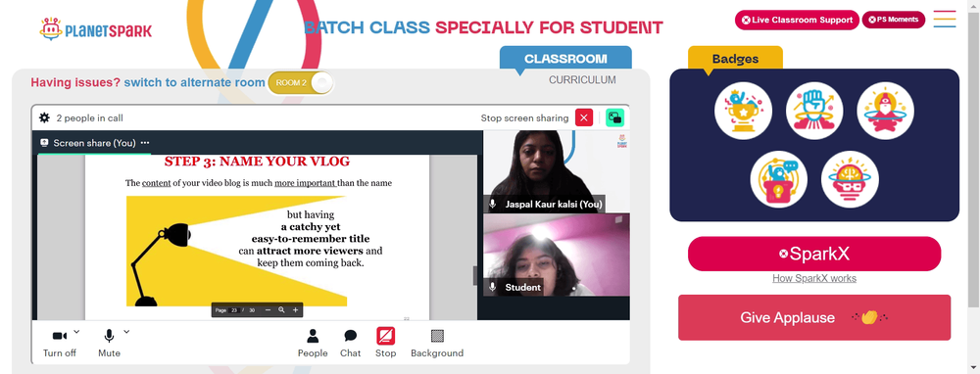This screenshot has height=374, width=980.
Task: Click the PDF magnifier zoom icon
Action: point(282,309)
